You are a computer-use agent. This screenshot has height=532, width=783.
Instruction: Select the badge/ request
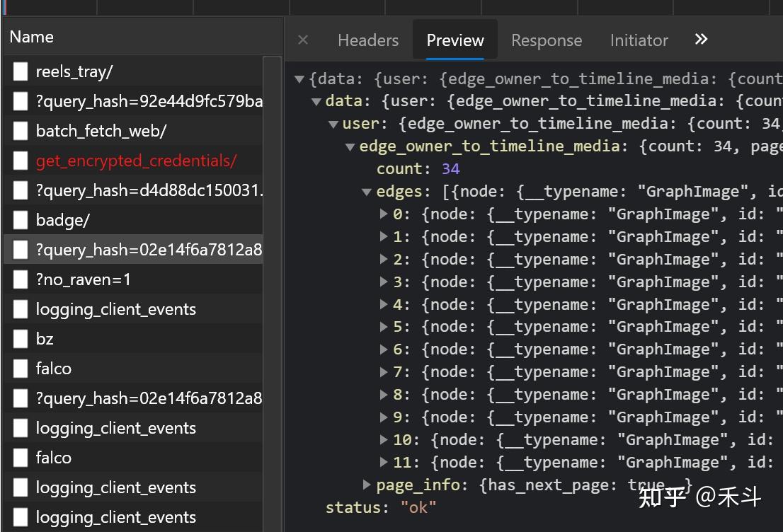(133, 219)
